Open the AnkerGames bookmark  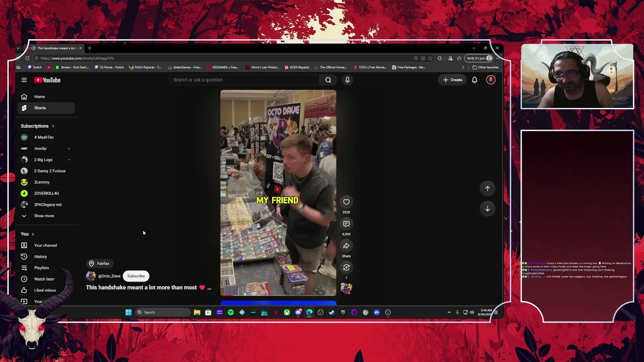[x=185, y=67]
